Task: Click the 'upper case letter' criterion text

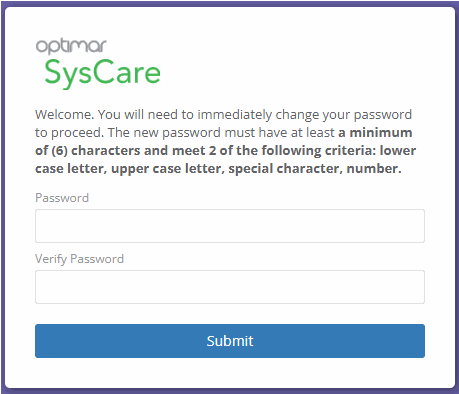Action: (168, 169)
